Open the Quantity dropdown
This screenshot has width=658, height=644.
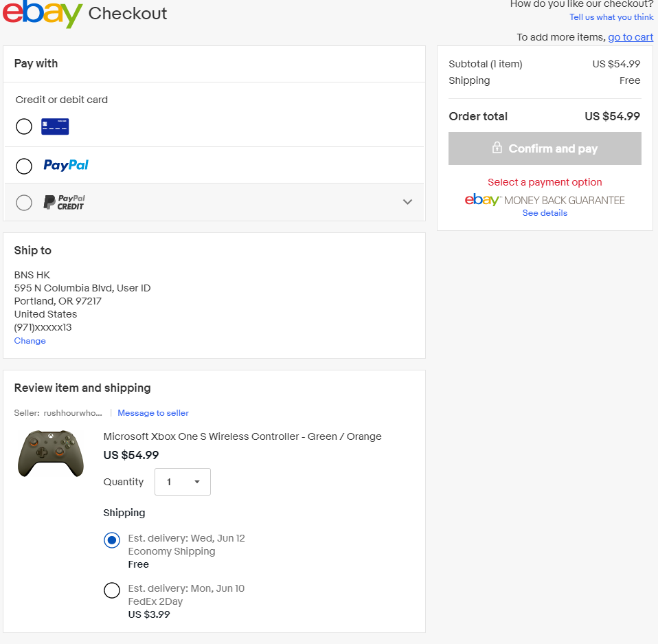(x=183, y=482)
